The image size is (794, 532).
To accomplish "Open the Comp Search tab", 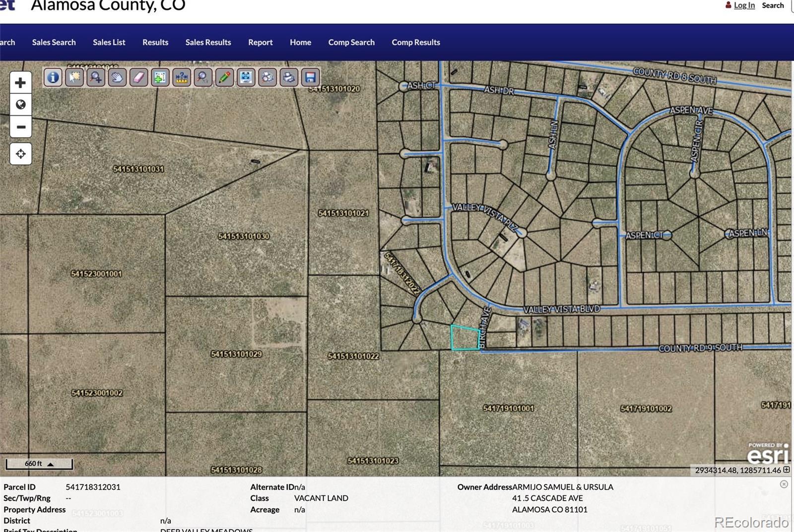I will tap(351, 42).
